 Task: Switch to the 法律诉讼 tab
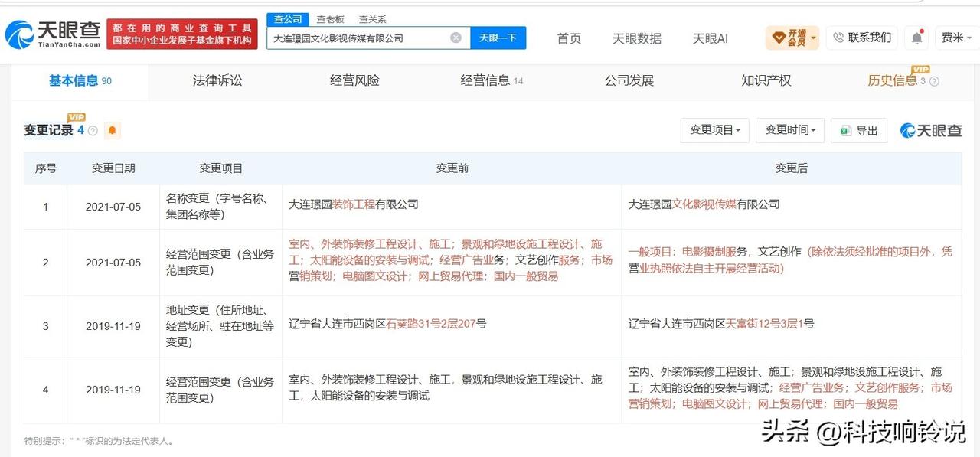coord(217,80)
